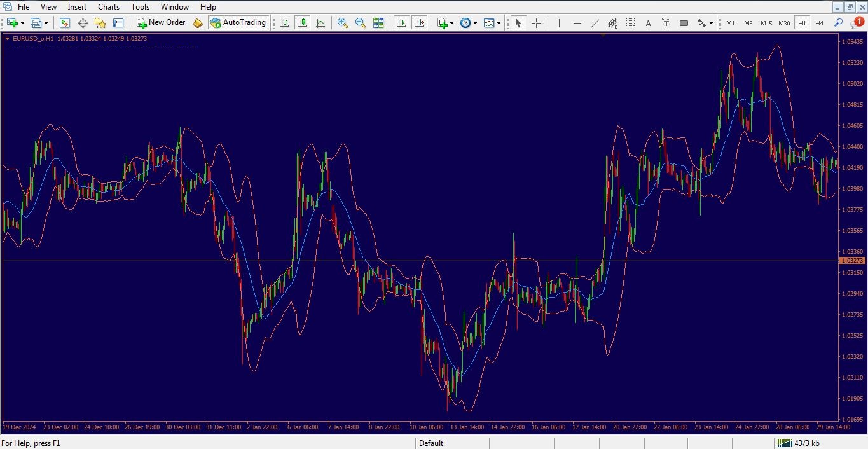This screenshot has width=868, height=449.
Task: Click the Zoom Out magnifier icon
Action: (360, 23)
